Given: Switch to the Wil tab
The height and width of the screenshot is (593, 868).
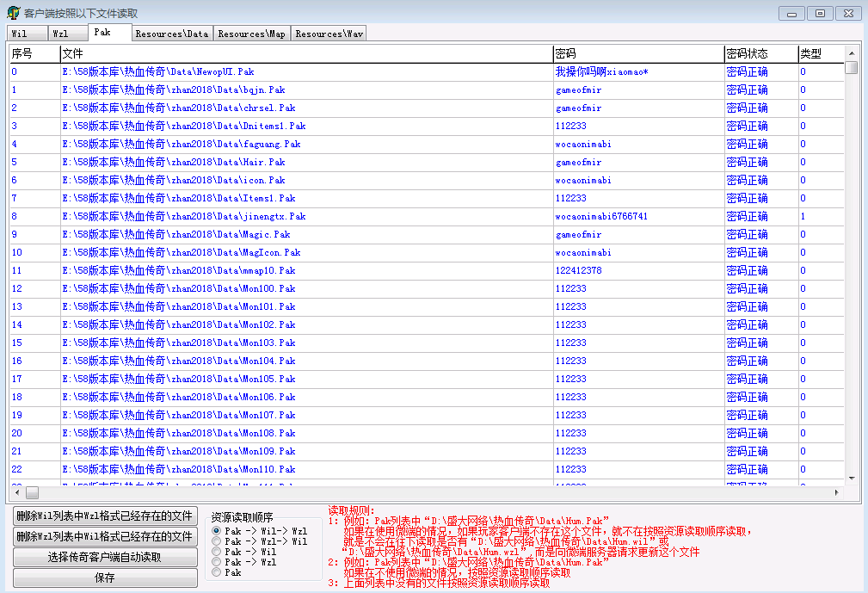Looking at the screenshot, I should tap(26, 34).
